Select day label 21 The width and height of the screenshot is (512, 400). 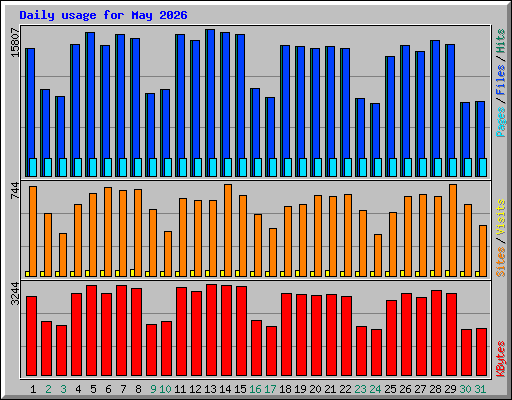[x=330, y=389]
